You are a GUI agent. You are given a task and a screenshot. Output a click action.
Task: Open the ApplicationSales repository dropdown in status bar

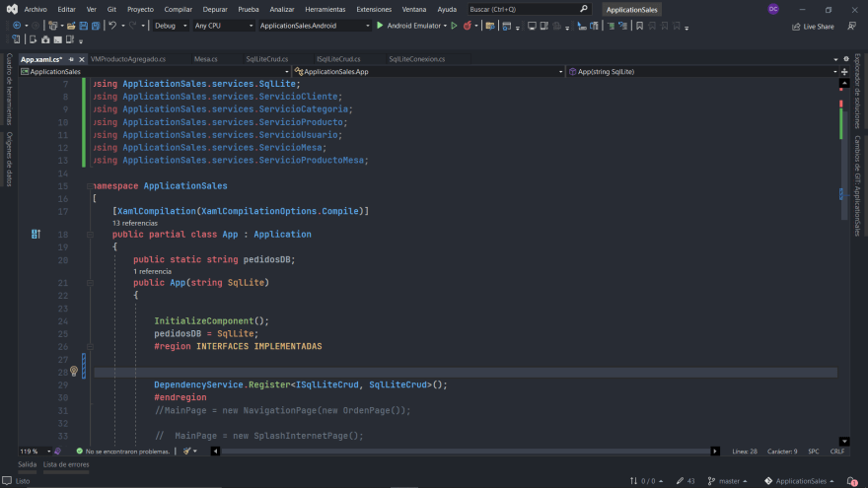[799, 481]
